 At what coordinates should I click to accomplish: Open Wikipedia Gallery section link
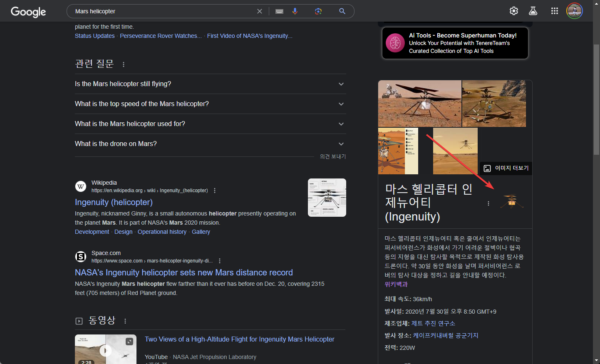click(x=201, y=232)
